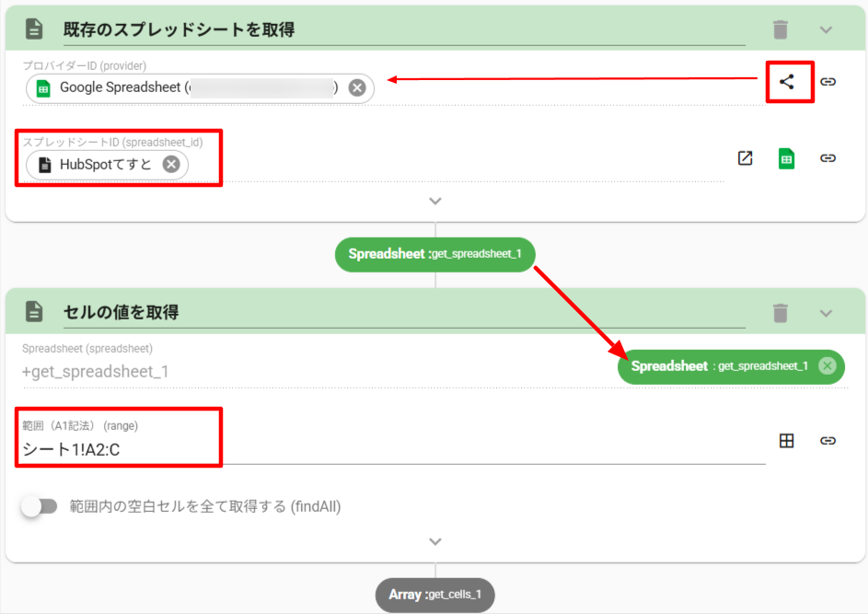Expand more options below the findAll toggle
868x614 pixels.
(x=435, y=541)
